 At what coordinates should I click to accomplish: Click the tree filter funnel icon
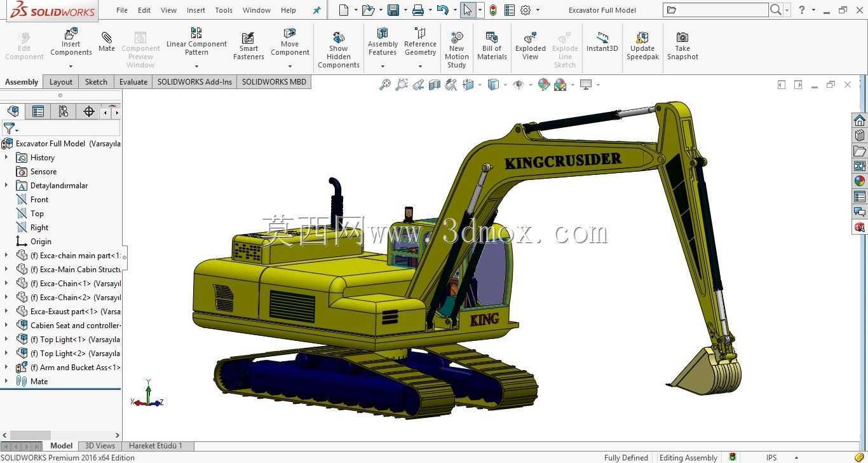coord(9,128)
